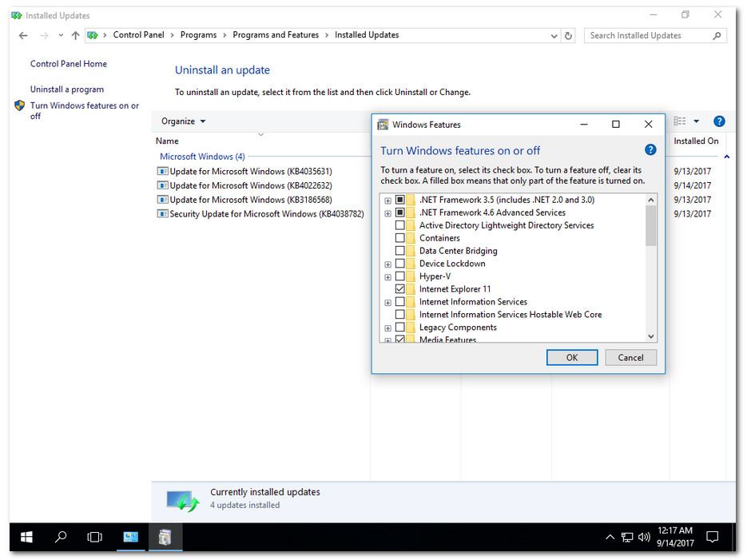Click the features list scroll down arrow

click(x=651, y=336)
